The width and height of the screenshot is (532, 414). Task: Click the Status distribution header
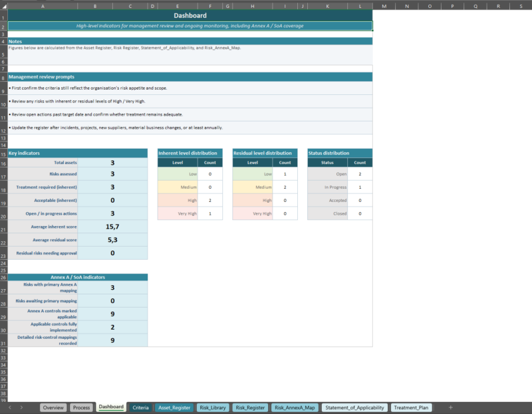point(340,154)
